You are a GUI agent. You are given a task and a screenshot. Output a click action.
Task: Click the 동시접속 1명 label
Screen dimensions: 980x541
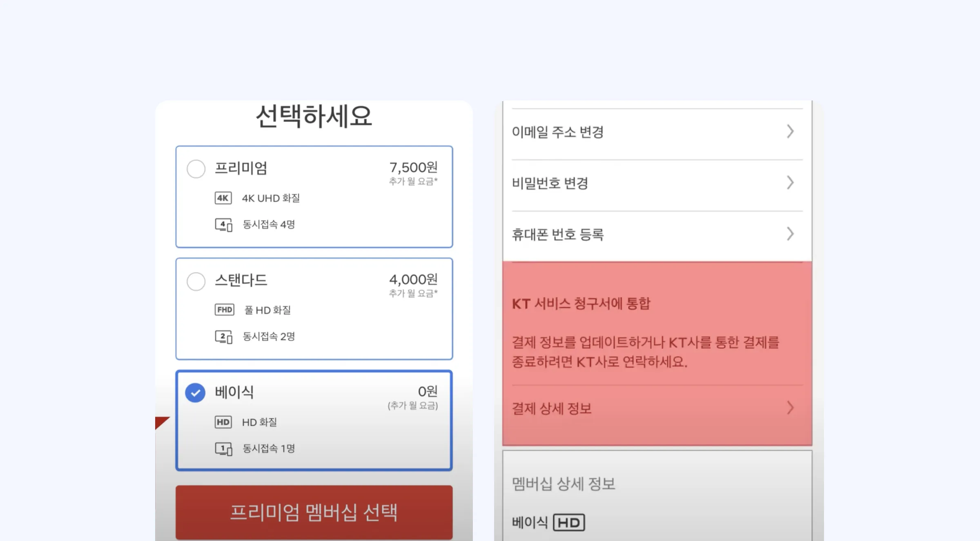coord(269,448)
